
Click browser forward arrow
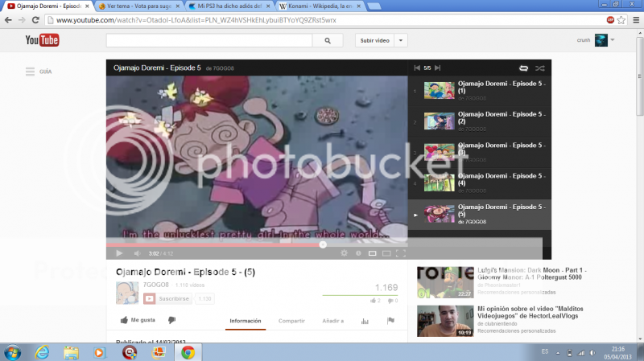(22, 19)
